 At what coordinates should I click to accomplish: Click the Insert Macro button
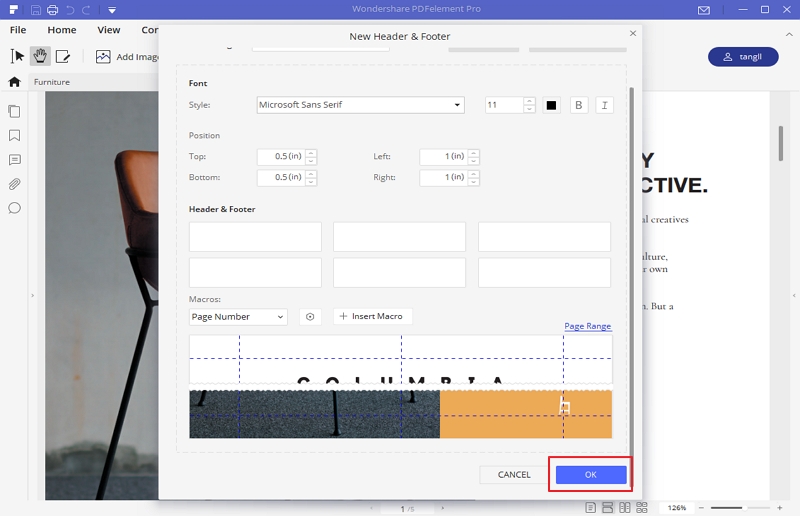tap(372, 316)
